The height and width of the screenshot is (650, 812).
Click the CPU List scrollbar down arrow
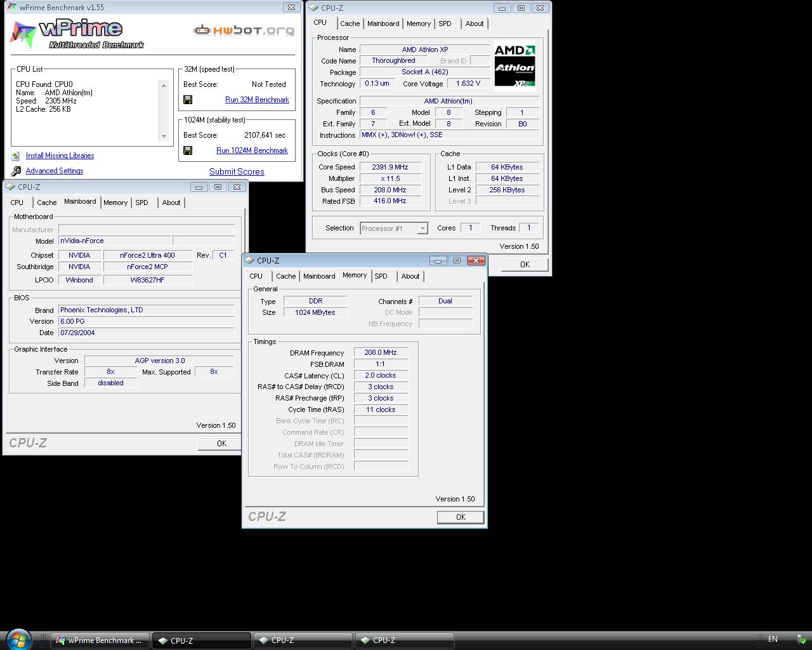click(x=164, y=136)
